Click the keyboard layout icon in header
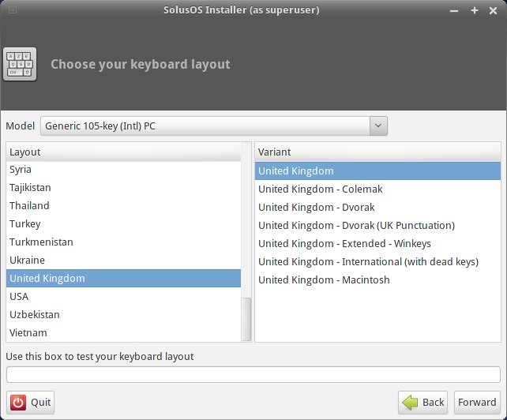The image size is (507, 420). (20, 64)
